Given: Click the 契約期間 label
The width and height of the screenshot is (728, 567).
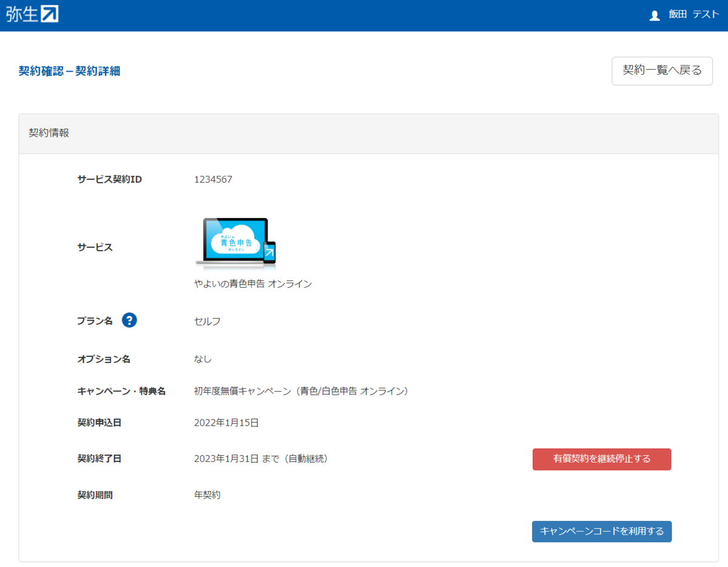Looking at the screenshot, I should click(95, 495).
